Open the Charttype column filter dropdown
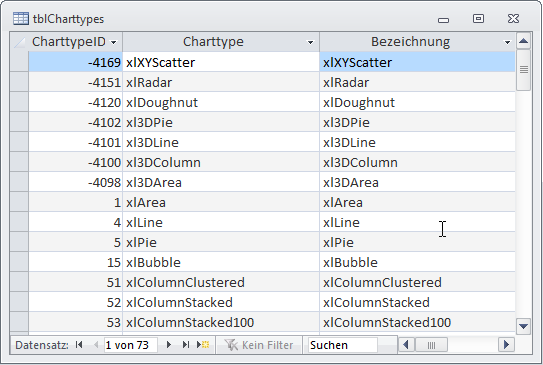Image resolution: width=543 pixels, height=365 pixels. click(311, 43)
